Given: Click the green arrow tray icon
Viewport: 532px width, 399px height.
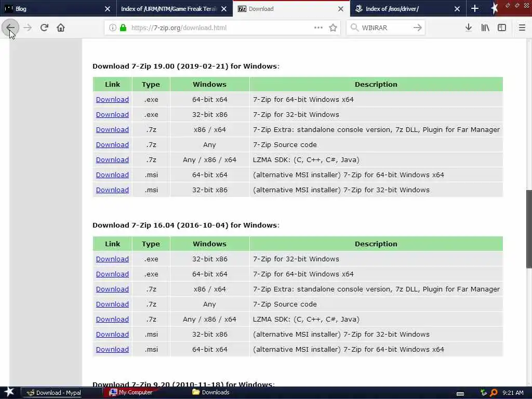Looking at the screenshot, I should pos(484,393).
